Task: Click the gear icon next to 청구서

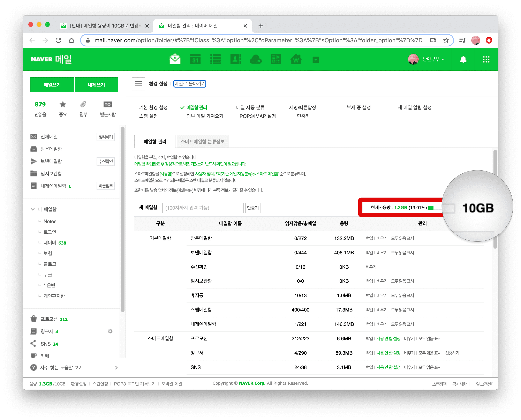Action: point(110,331)
